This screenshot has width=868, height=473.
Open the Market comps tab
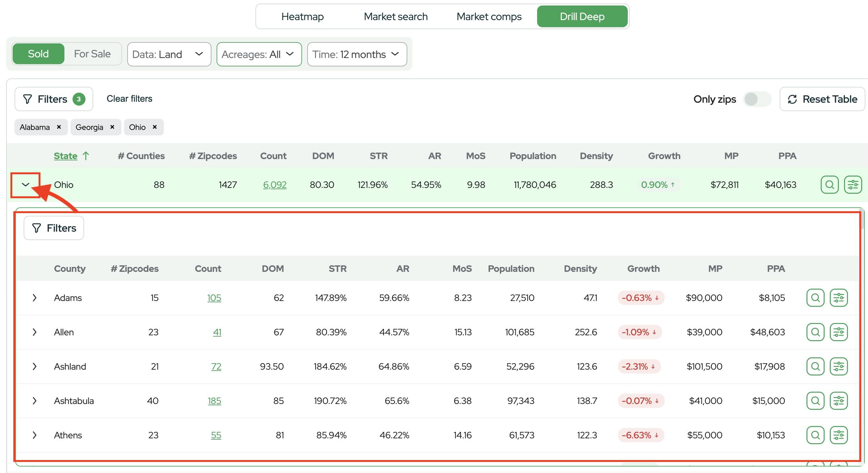[x=489, y=17]
